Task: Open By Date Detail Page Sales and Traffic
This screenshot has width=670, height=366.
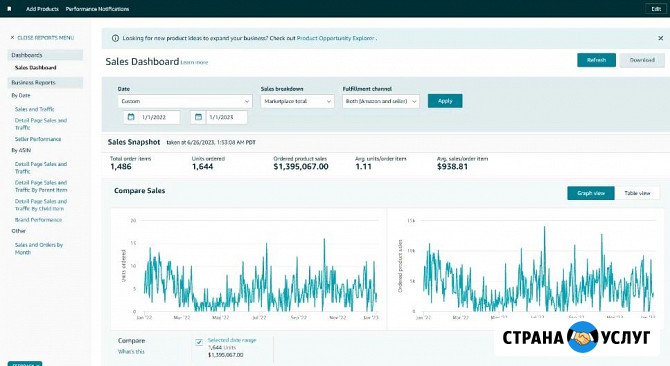Action: click(x=41, y=124)
